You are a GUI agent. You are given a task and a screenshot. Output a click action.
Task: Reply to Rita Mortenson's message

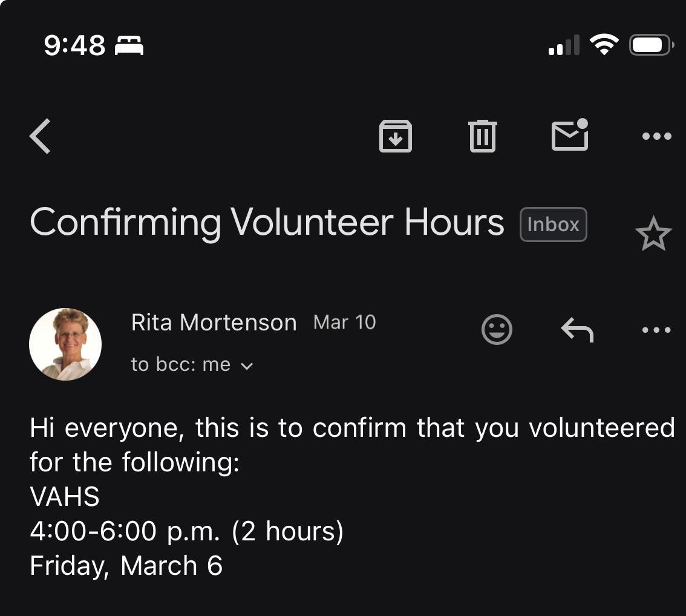point(577,330)
